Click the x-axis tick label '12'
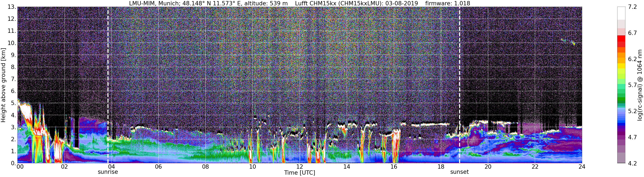Image resolution: width=644 pixels, height=177 pixels. 299,167
